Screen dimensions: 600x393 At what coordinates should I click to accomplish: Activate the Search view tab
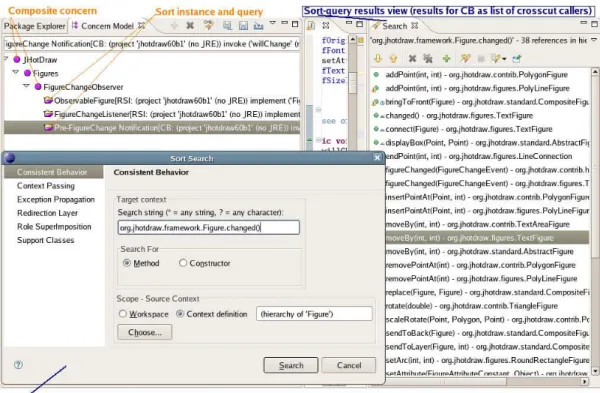pos(395,26)
